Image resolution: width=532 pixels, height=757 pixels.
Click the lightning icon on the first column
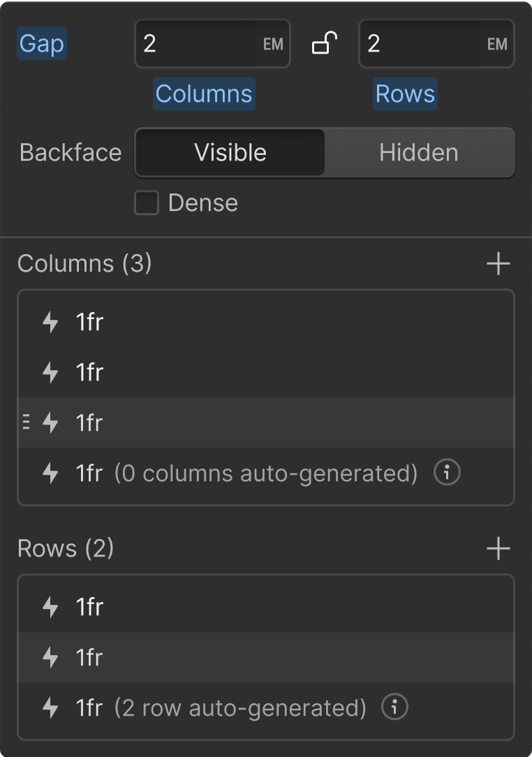click(50, 322)
